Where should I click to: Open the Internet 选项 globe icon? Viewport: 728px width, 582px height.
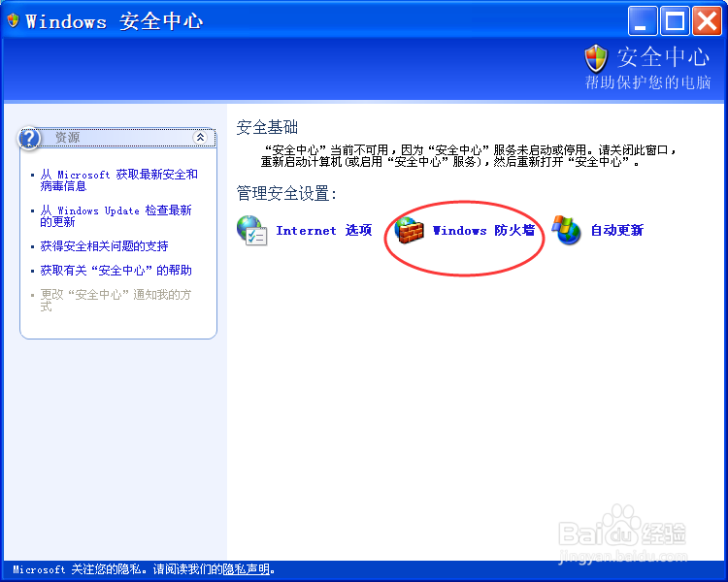tap(251, 230)
